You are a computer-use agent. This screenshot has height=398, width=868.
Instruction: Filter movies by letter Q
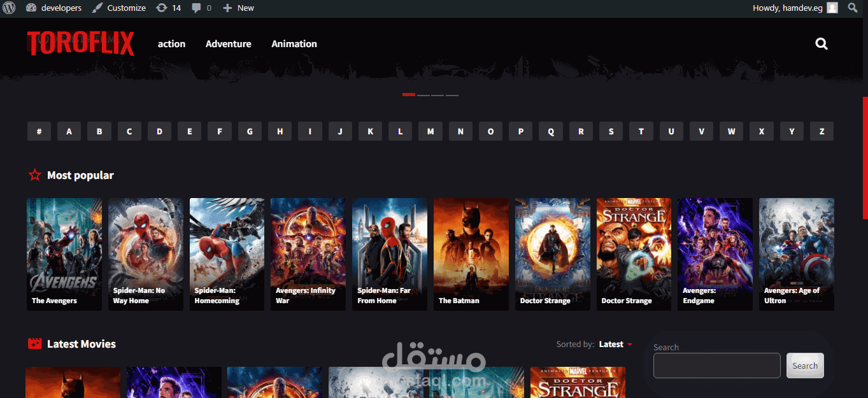pos(551,131)
